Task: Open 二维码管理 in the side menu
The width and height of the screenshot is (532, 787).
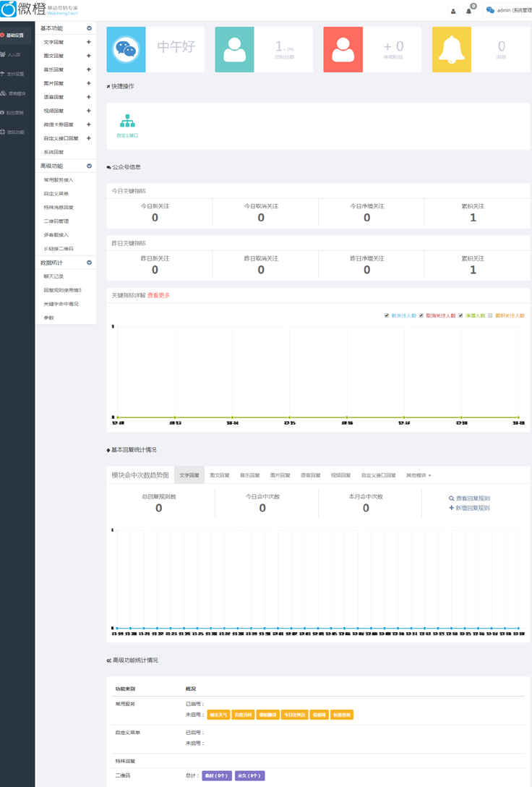Action: [x=56, y=221]
